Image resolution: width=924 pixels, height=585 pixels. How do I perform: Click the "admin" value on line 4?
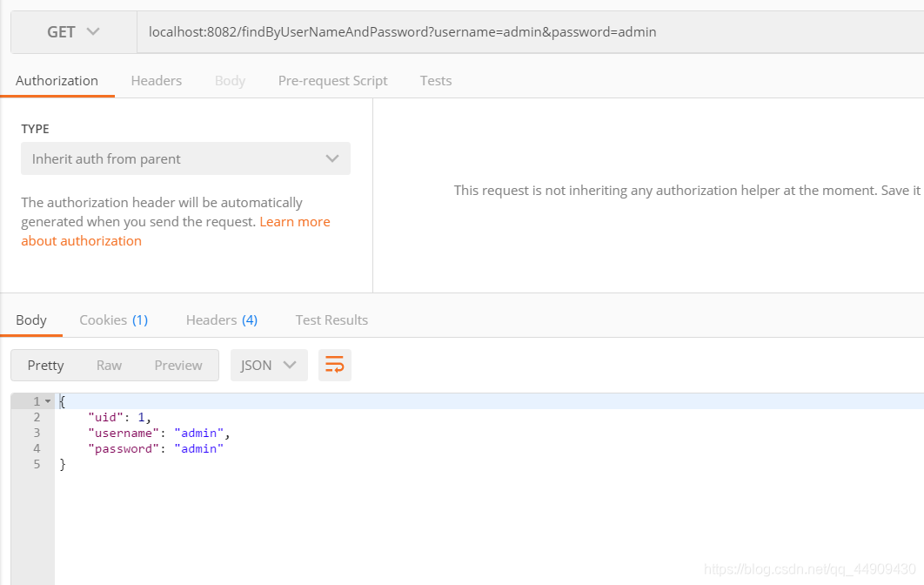pos(199,449)
